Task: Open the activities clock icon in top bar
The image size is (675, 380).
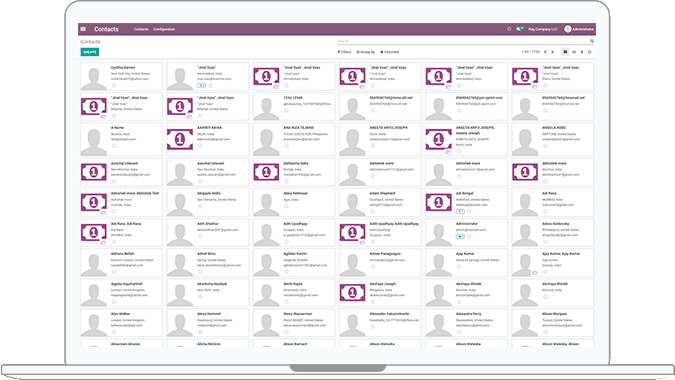Action: pos(509,29)
